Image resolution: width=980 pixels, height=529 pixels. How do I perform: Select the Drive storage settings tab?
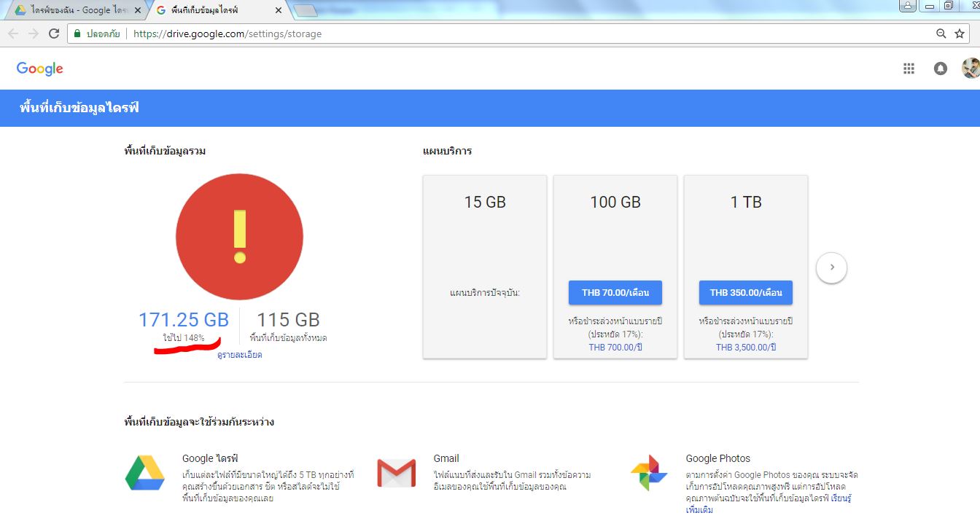point(220,10)
